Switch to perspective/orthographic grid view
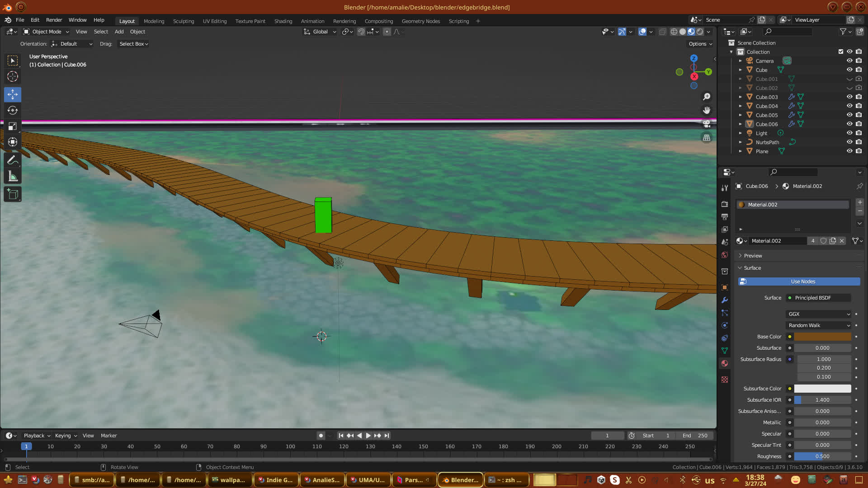The image size is (868, 488). (x=707, y=138)
